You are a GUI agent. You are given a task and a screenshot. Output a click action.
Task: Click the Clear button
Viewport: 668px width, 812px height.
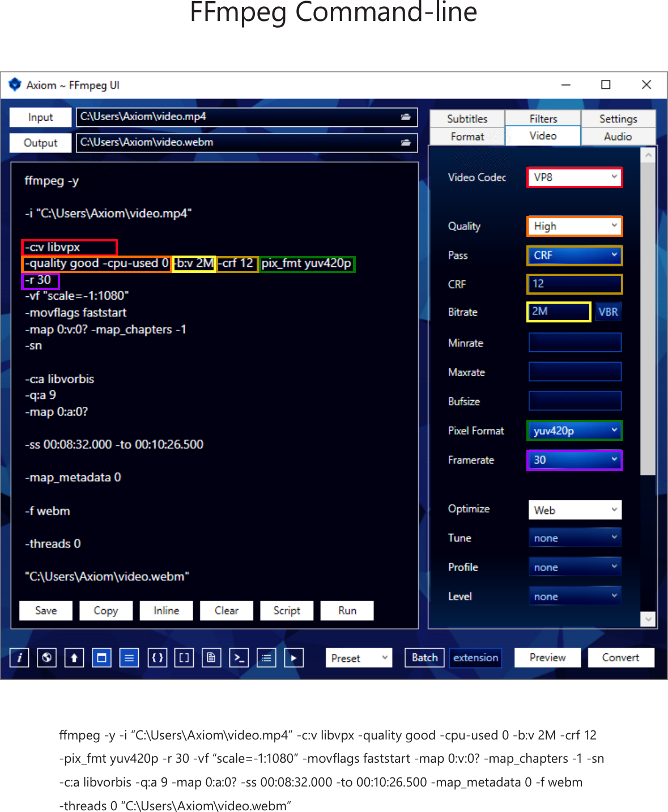pyautogui.click(x=227, y=610)
